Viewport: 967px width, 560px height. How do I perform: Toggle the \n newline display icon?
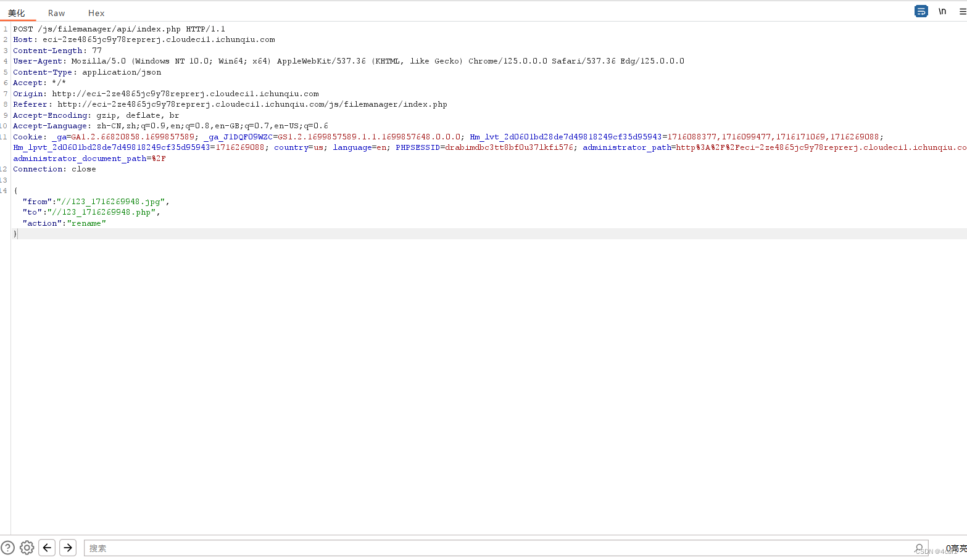point(942,11)
